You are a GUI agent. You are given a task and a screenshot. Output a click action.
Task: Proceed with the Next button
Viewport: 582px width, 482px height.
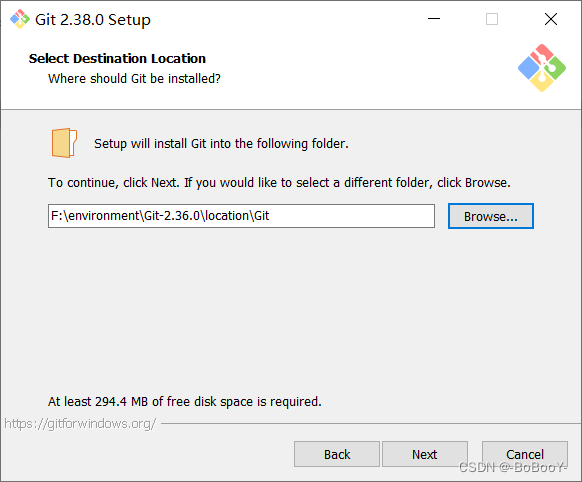click(x=425, y=454)
